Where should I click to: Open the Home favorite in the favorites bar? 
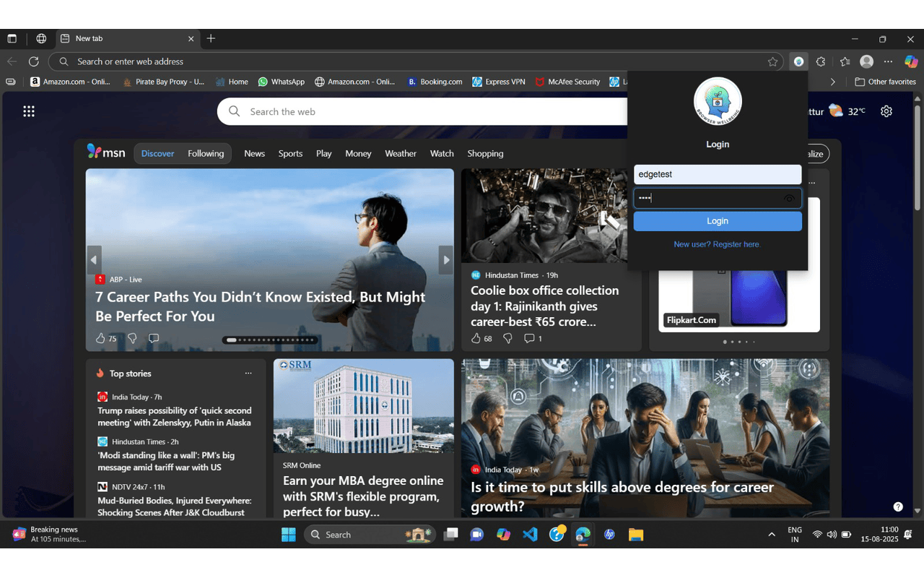coord(231,82)
